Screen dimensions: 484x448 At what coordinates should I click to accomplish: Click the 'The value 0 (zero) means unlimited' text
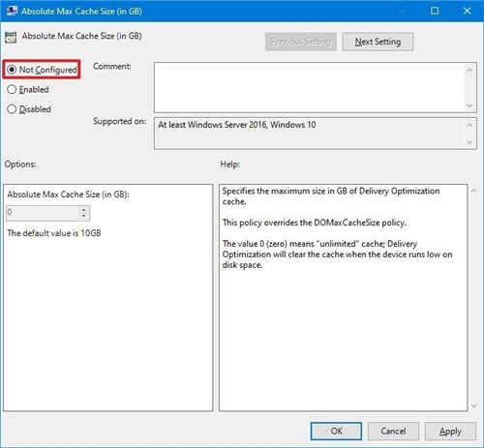[337, 254]
